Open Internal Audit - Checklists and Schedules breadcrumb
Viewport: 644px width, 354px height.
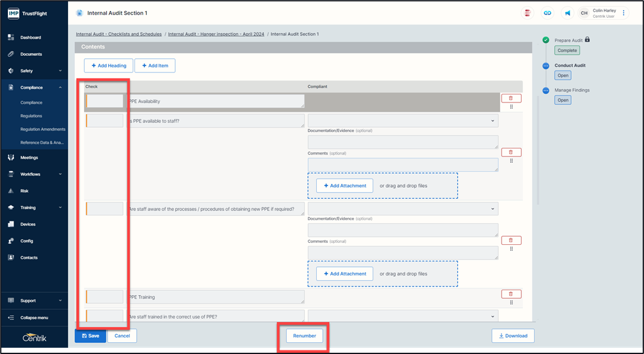(118, 34)
